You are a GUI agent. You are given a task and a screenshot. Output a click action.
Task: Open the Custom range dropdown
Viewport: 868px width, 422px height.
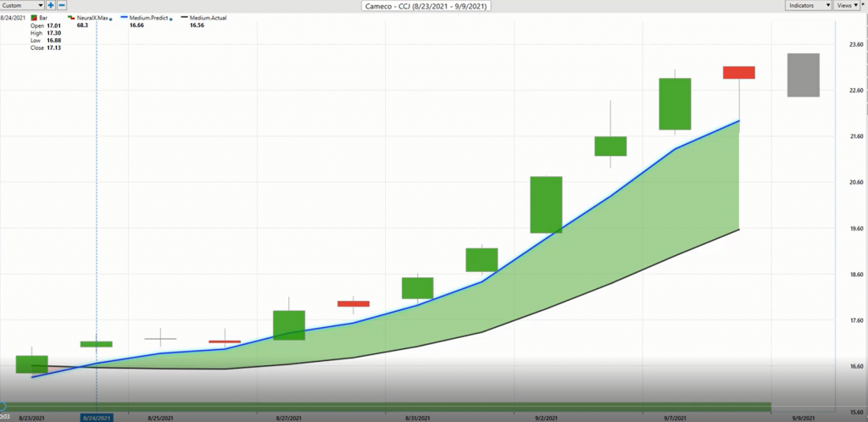(22, 6)
